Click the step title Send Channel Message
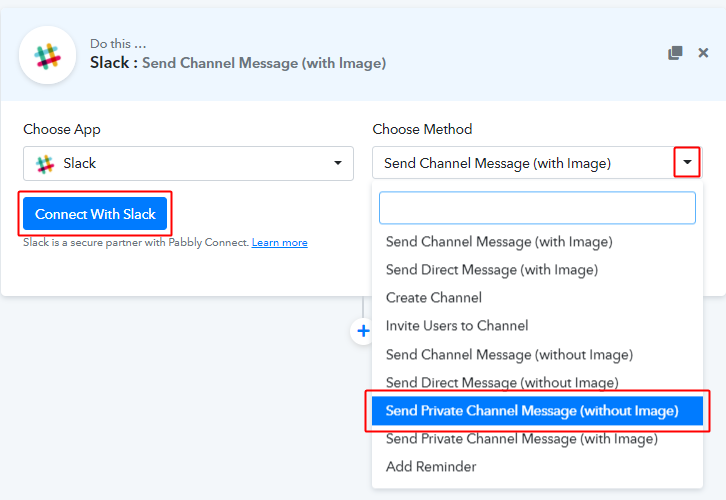 click(x=264, y=63)
